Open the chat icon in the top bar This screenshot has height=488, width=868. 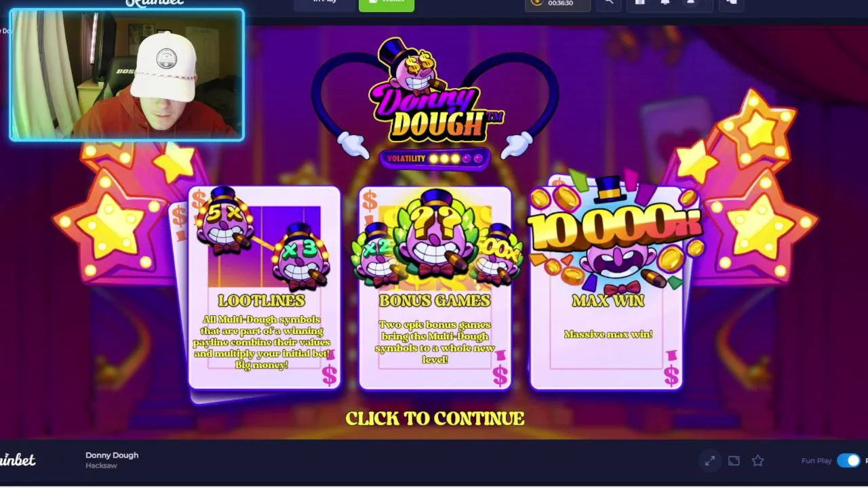coord(731,3)
